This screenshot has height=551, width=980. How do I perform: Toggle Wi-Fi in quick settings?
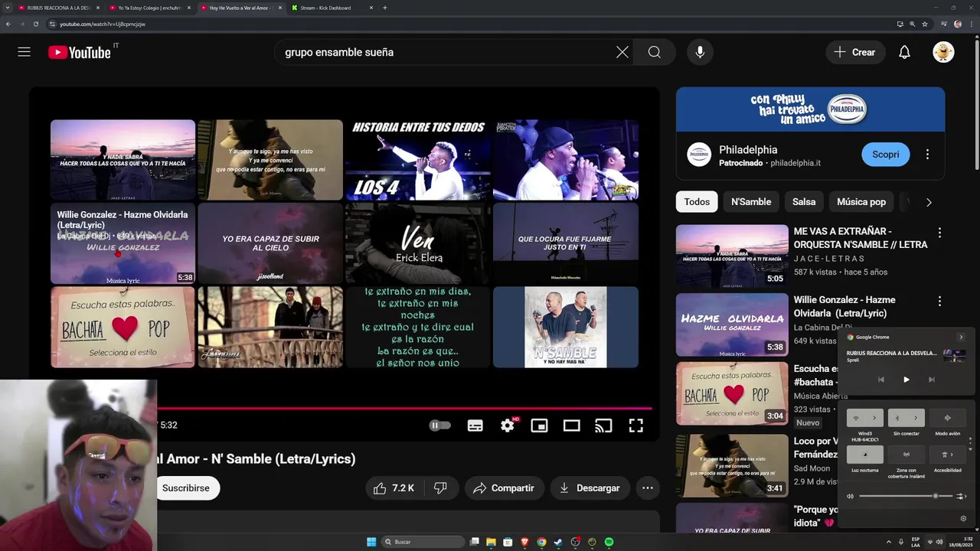(x=856, y=418)
